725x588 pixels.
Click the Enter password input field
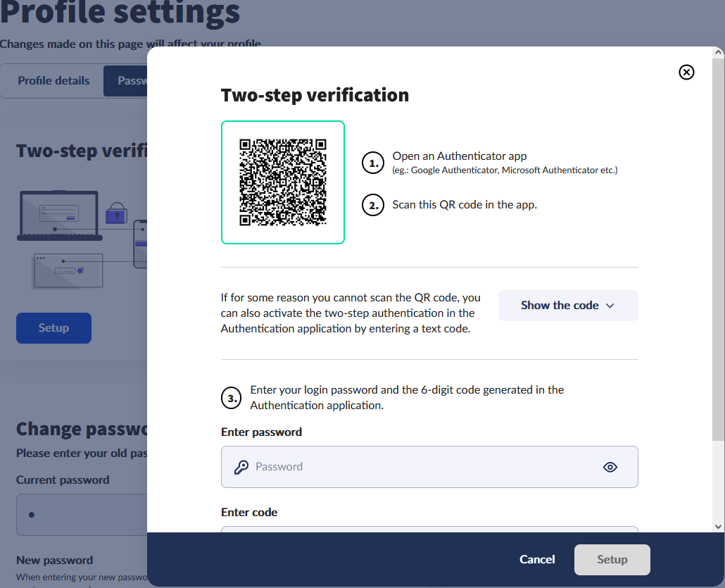(x=422, y=467)
